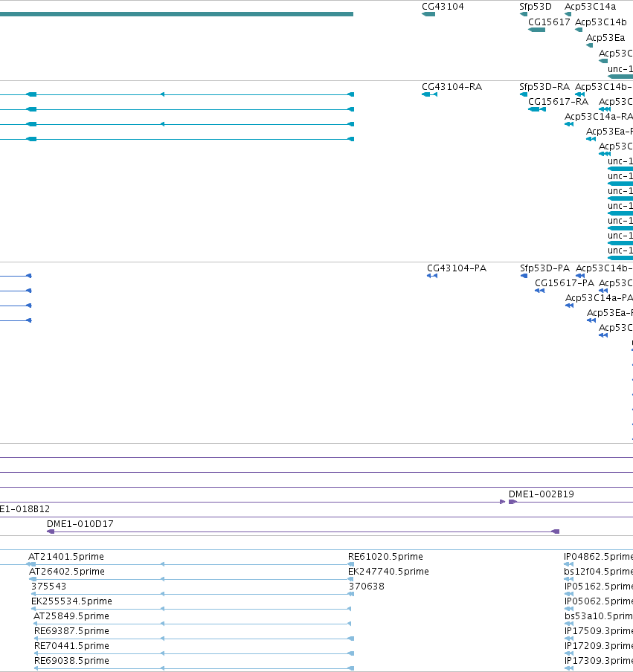
Task: Select the Acp53C14a gene label
Action: pyautogui.click(x=590, y=7)
